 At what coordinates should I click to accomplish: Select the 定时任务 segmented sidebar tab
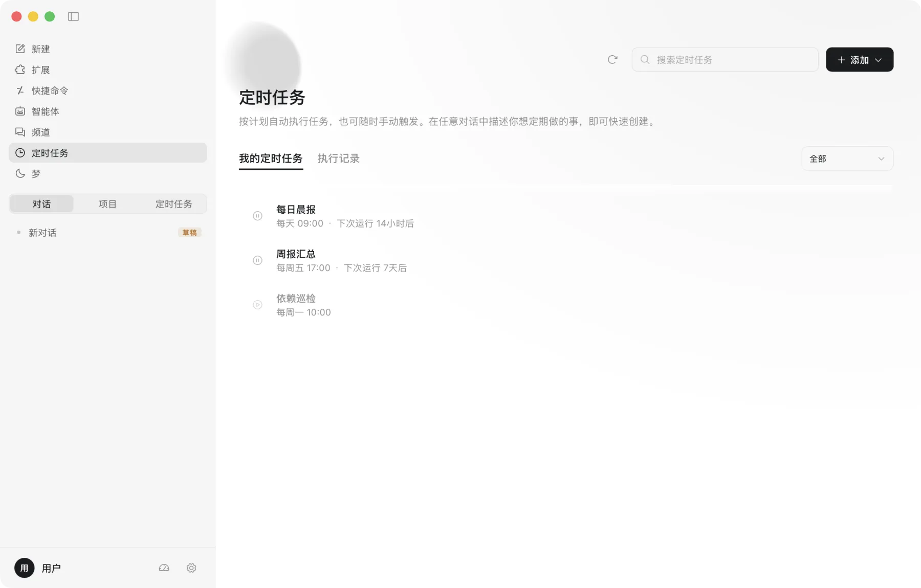173,204
